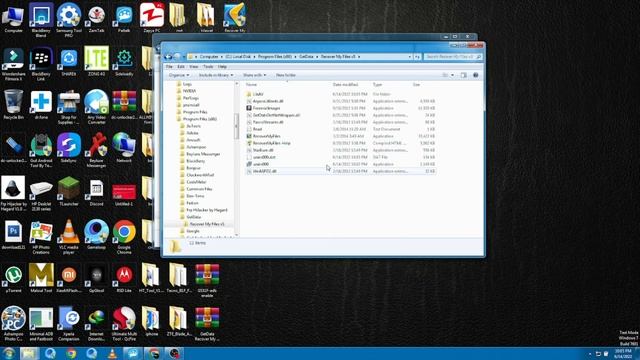Screen dimensions: 640x360
Task: Click the New folder button
Action: (x=286, y=75)
